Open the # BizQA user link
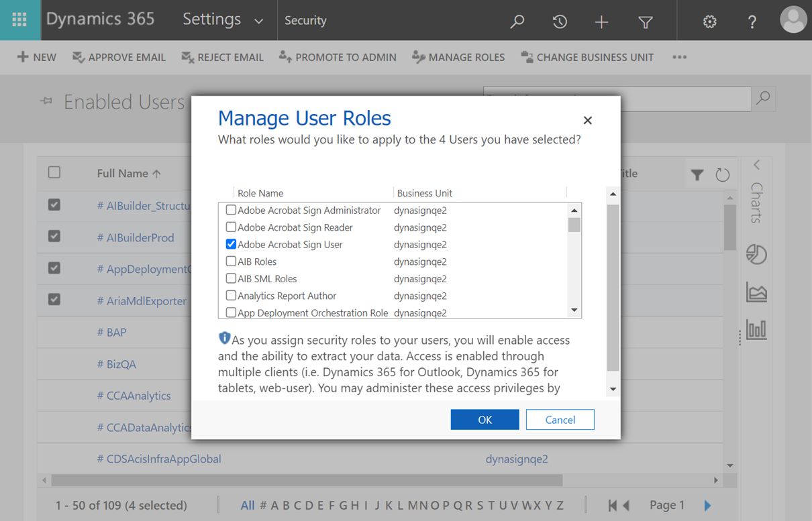This screenshot has height=521, width=812. click(x=117, y=364)
